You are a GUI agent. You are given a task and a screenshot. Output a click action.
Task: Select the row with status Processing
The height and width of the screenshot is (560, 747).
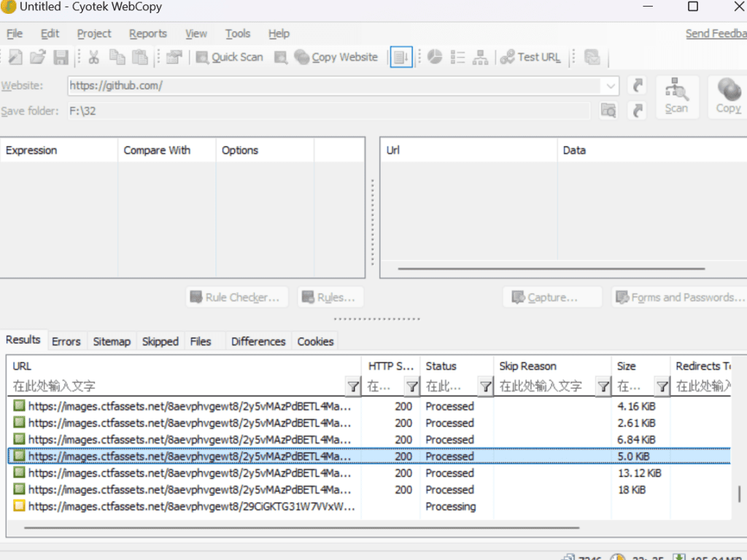tap(369, 506)
